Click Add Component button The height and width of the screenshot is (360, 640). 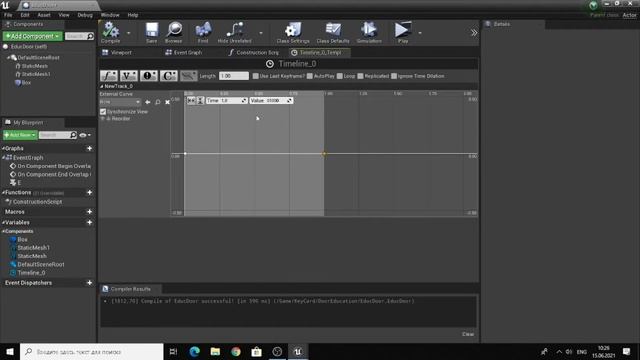point(33,36)
